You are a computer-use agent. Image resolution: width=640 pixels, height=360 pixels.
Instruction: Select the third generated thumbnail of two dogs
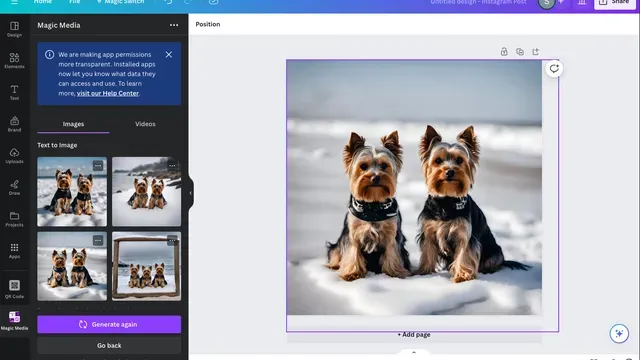pos(72,266)
